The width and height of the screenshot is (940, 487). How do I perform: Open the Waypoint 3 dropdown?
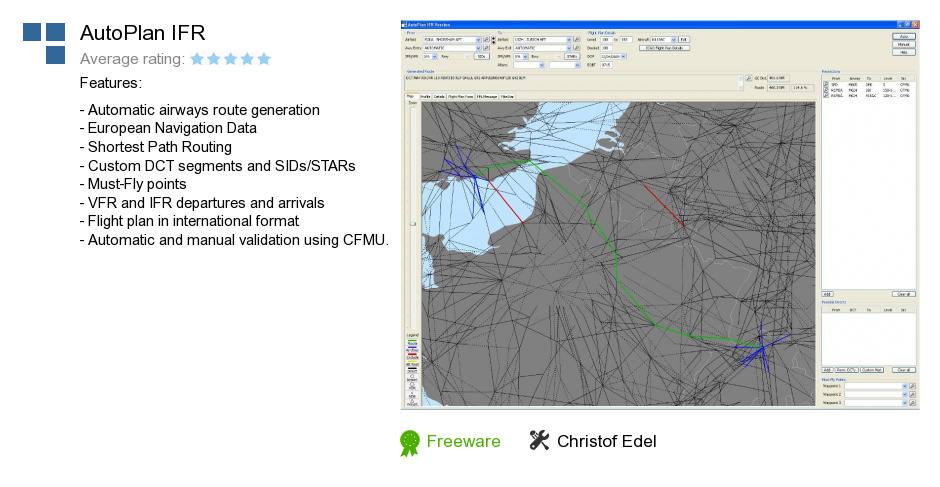pos(905,402)
